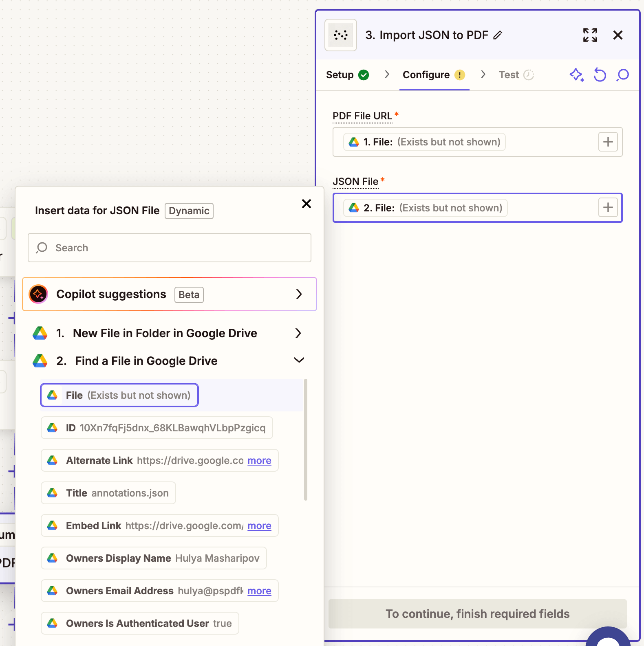The height and width of the screenshot is (646, 644).
Task: Click the undo/refresh arrow icon
Action: [x=600, y=75]
